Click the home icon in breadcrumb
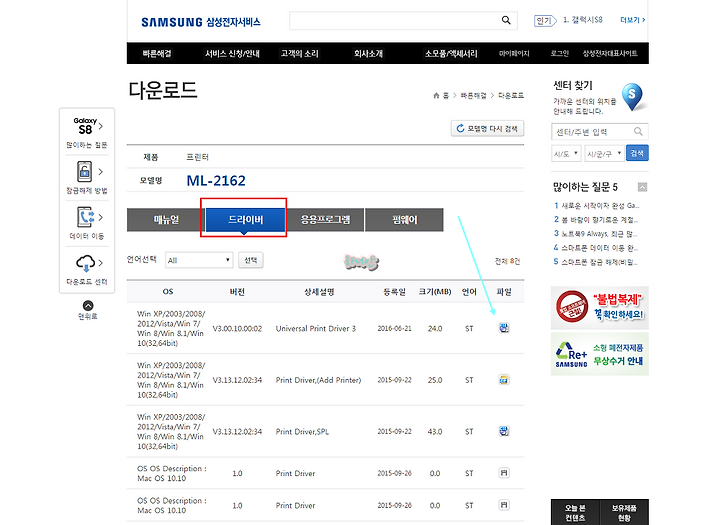720x525 pixels. 436,96
